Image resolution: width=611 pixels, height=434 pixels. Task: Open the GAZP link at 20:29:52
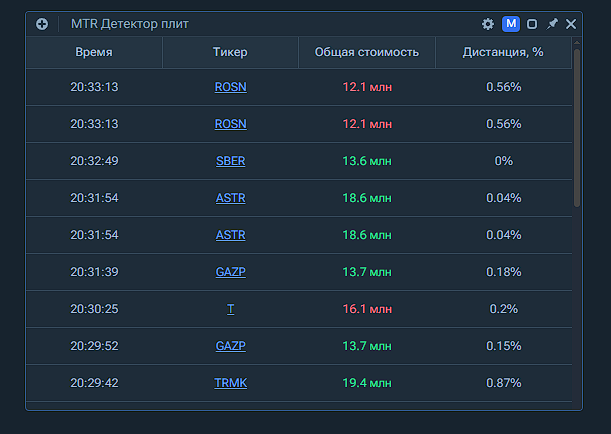coord(230,346)
